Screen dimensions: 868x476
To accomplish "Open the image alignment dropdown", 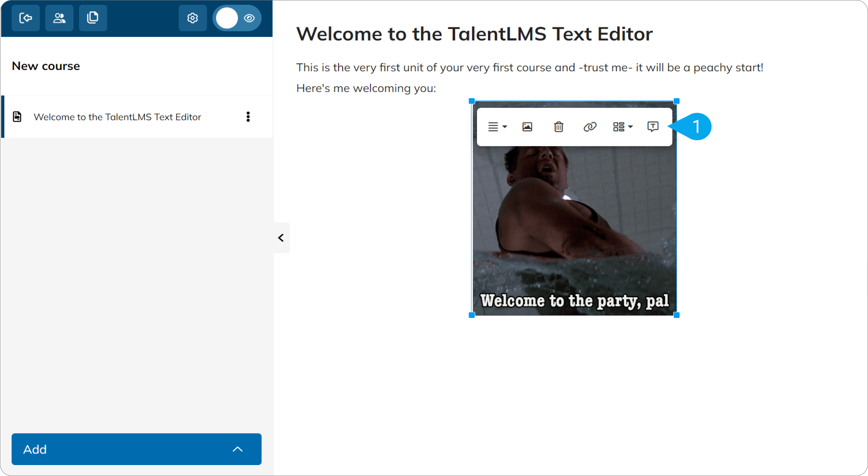I will tap(497, 127).
